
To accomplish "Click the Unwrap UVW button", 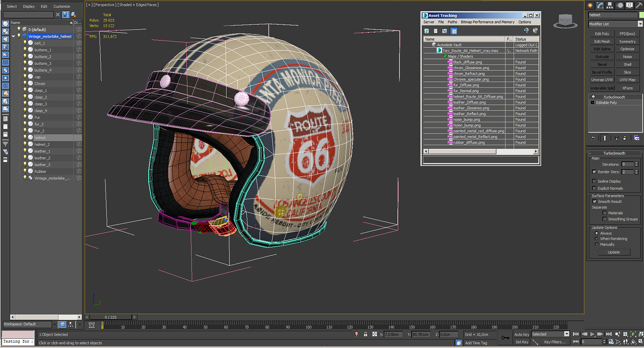I will click(x=602, y=80).
